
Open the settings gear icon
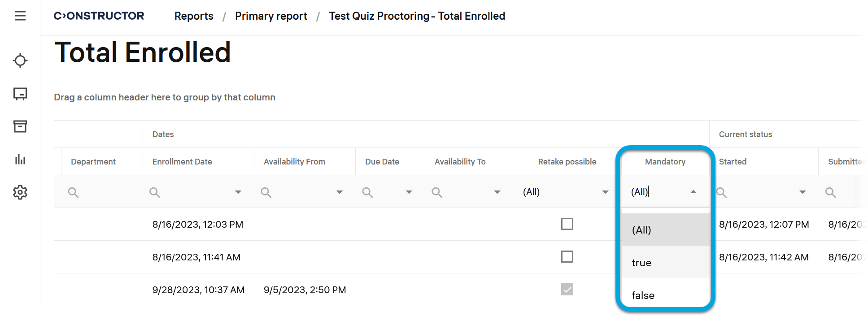[20, 192]
